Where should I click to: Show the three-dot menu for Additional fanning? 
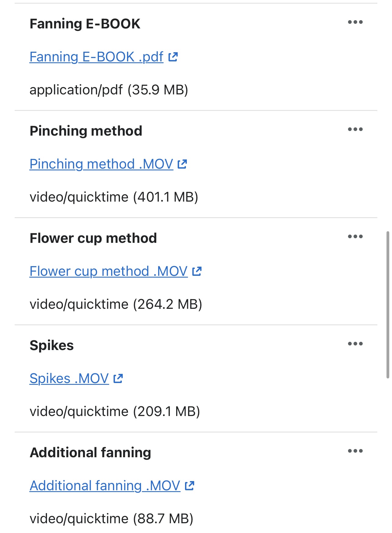click(x=355, y=451)
